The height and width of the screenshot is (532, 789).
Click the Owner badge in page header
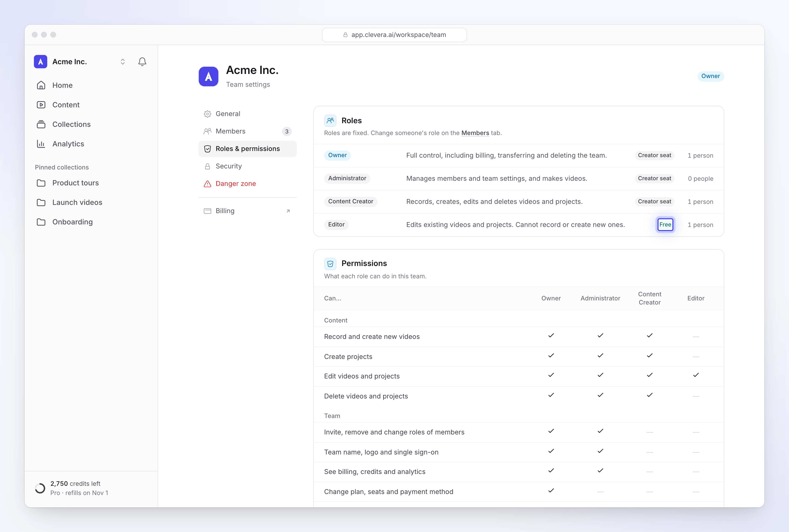pos(711,76)
